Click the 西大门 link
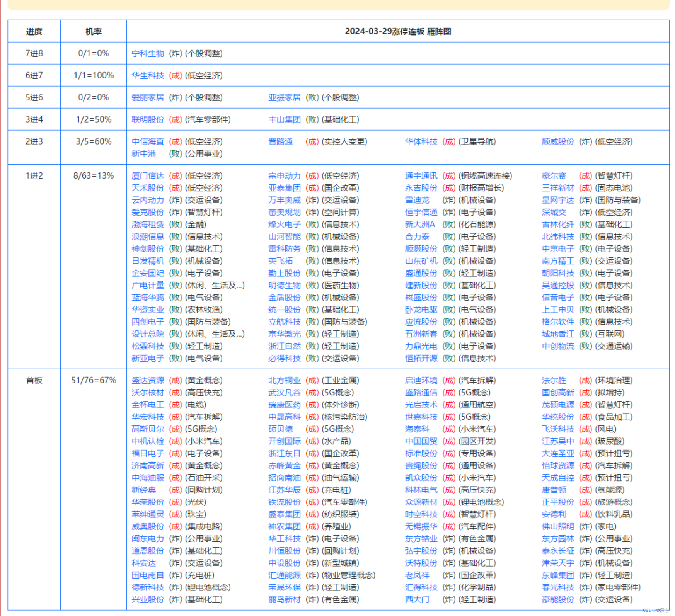 point(417,599)
